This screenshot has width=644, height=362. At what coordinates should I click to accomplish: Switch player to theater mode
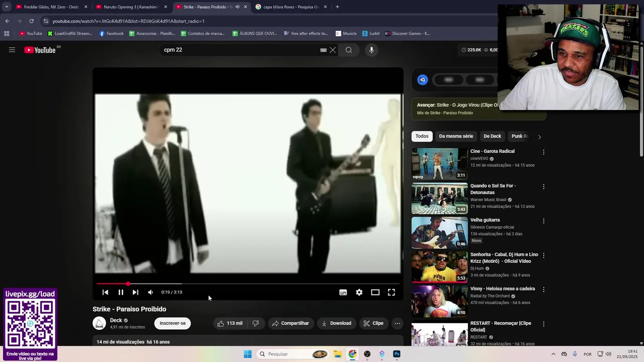tap(375, 292)
